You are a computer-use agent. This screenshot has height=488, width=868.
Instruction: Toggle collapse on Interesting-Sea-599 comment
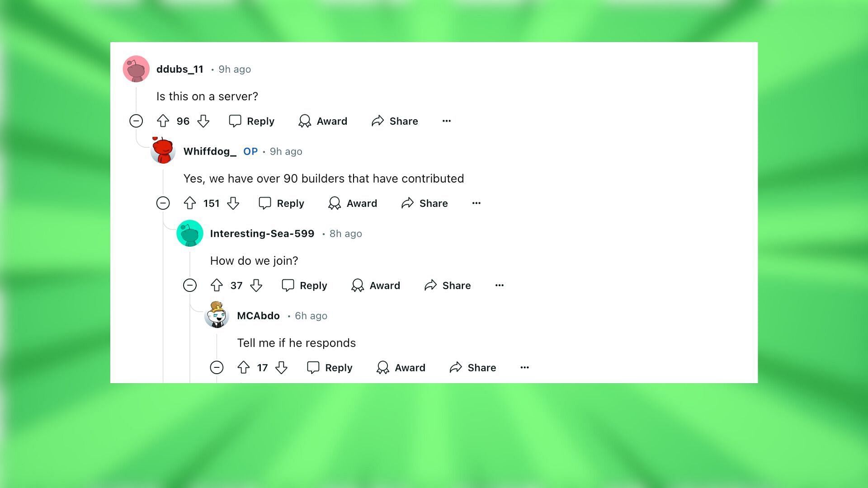pos(189,285)
